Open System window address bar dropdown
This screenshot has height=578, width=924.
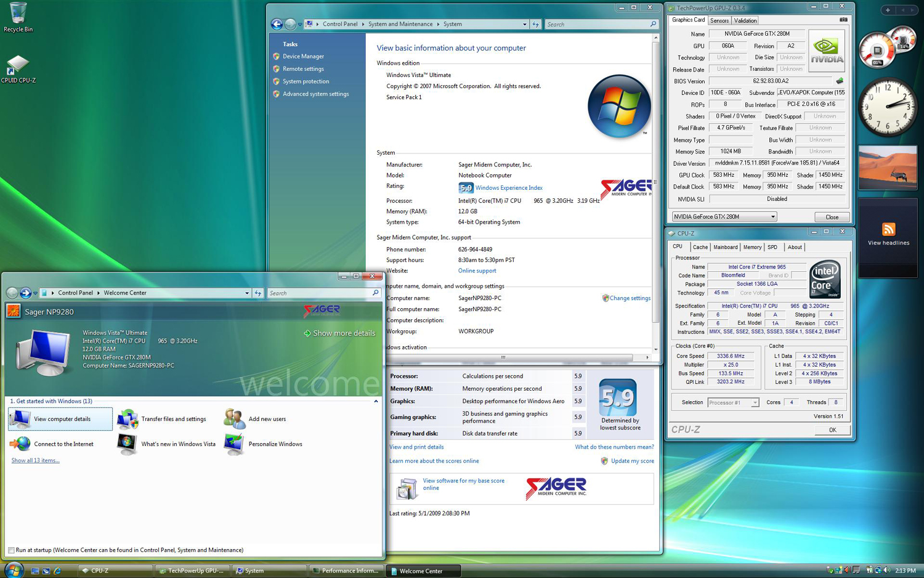(x=524, y=24)
